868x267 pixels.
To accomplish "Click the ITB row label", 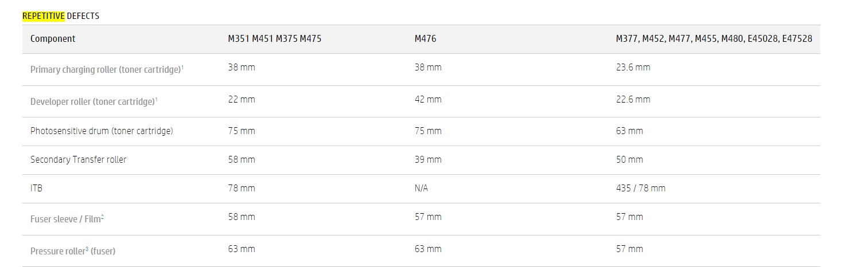I will (x=36, y=188).
